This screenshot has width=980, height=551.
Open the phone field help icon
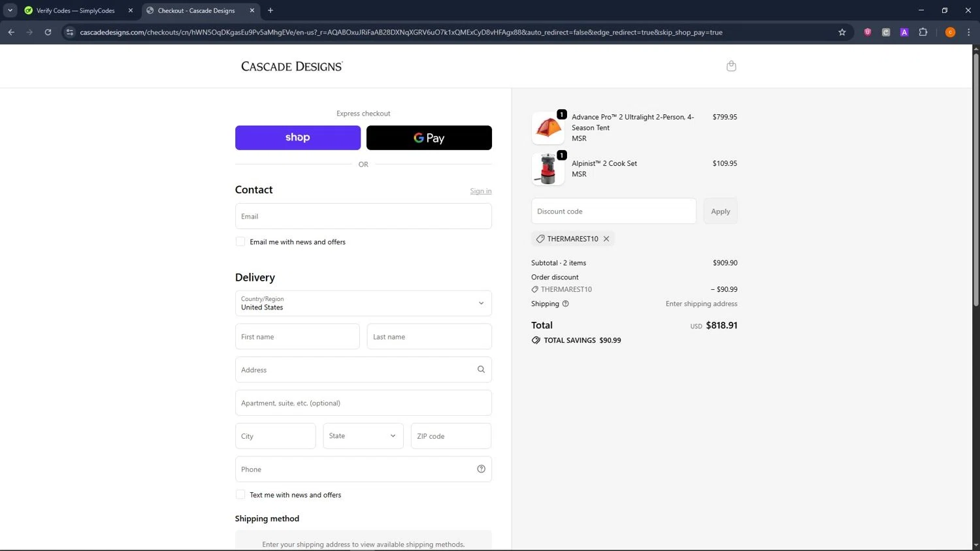(x=481, y=469)
